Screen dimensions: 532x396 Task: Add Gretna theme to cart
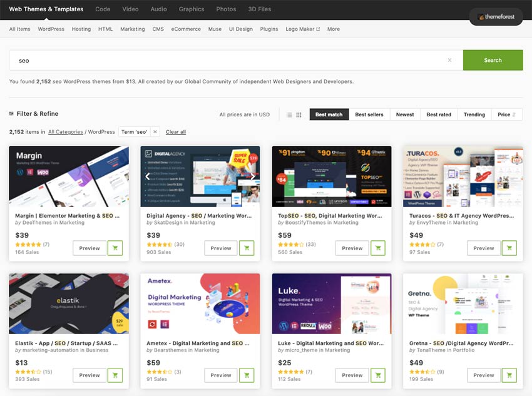[509, 375]
